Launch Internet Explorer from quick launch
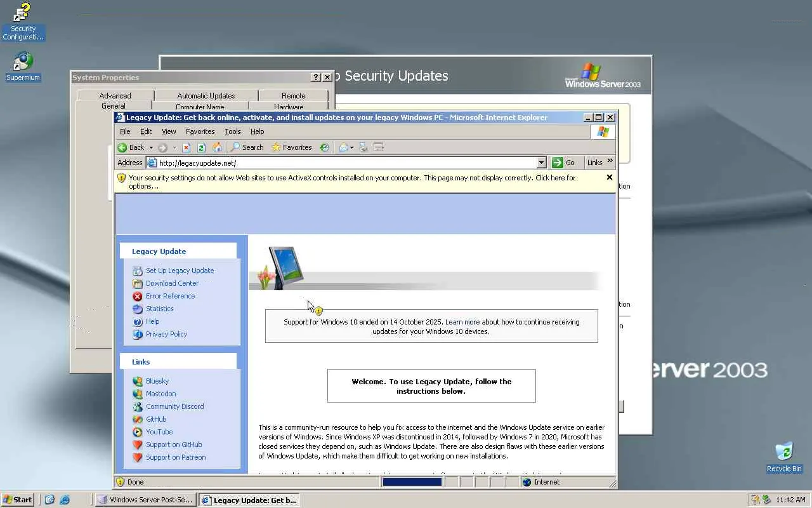The width and height of the screenshot is (812, 508). [64, 500]
